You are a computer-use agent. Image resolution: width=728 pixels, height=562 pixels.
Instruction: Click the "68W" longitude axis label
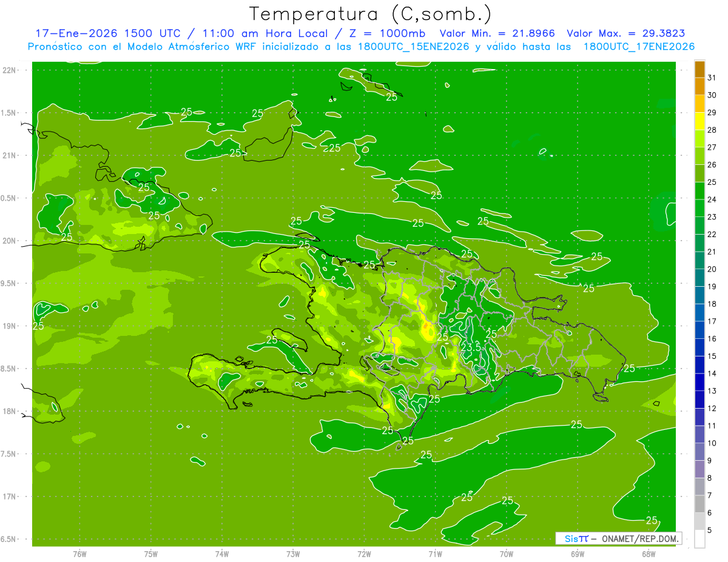pyautogui.click(x=649, y=554)
